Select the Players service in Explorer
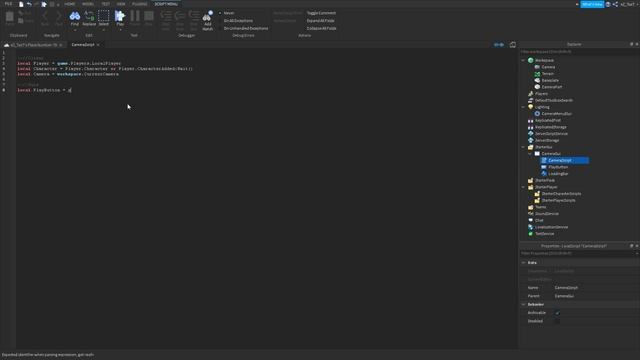Viewport: 640px width, 360px height. (x=541, y=94)
